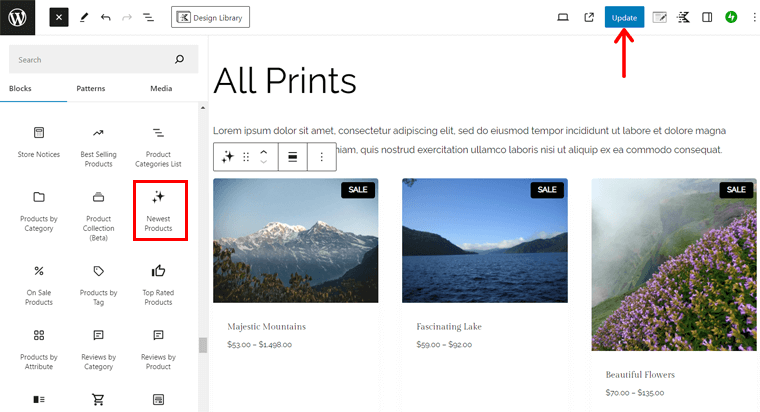Screen dimensions: 760x412
Task: Select the Majestic Mountains product image
Action: point(296,240)
